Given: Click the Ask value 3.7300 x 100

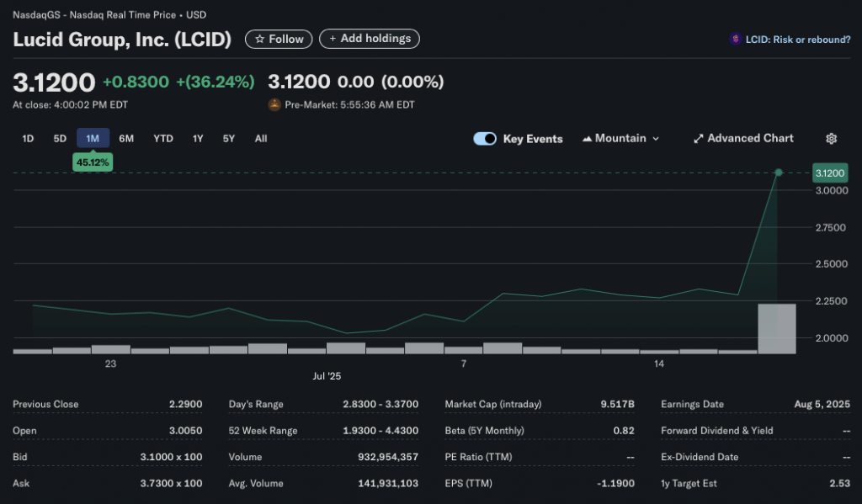Looking at the screenshot, I should [171, 483].
